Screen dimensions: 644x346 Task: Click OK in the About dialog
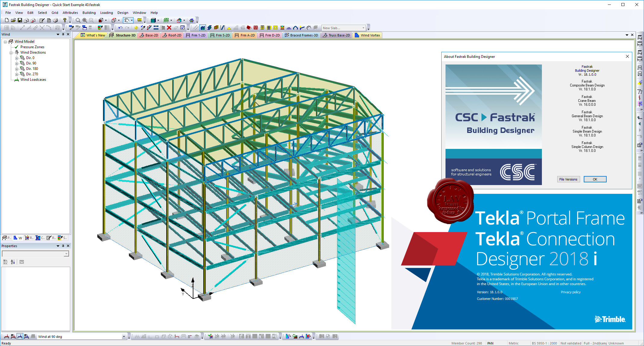595,179
